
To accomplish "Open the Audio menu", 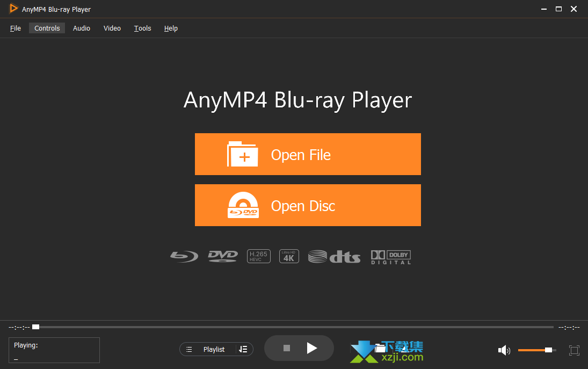I will pyautogui.click(x=82, y=28).
